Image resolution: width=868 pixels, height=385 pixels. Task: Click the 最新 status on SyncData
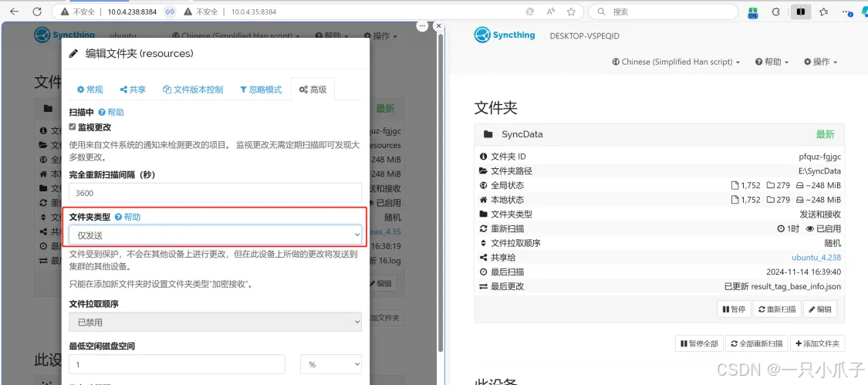point(825,134)
